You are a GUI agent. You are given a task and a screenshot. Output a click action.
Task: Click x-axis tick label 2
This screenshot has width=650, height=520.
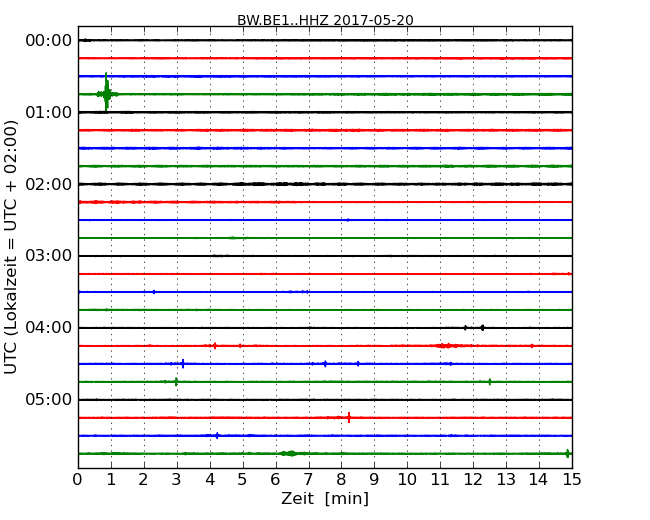coord(144,480)
